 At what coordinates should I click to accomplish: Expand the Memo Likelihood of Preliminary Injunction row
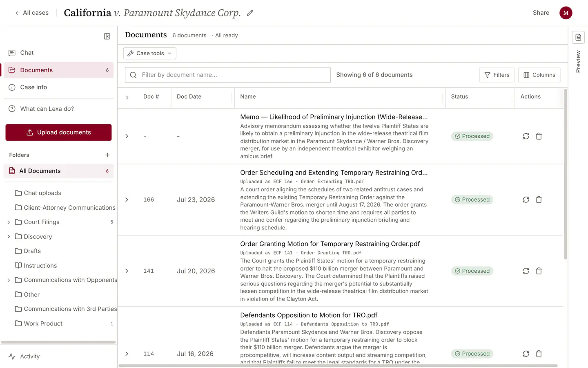click(x=127, y=136)
